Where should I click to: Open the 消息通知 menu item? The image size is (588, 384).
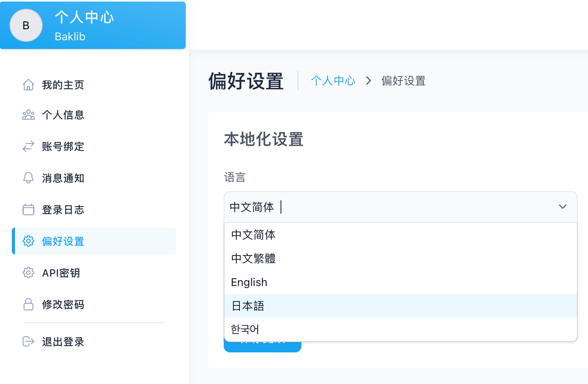coord(63,178)
